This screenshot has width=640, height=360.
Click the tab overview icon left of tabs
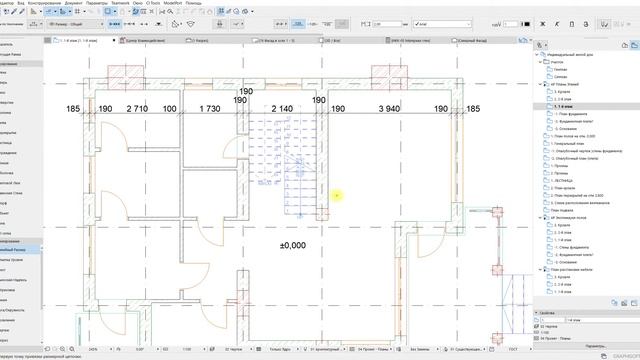[48, 40]
